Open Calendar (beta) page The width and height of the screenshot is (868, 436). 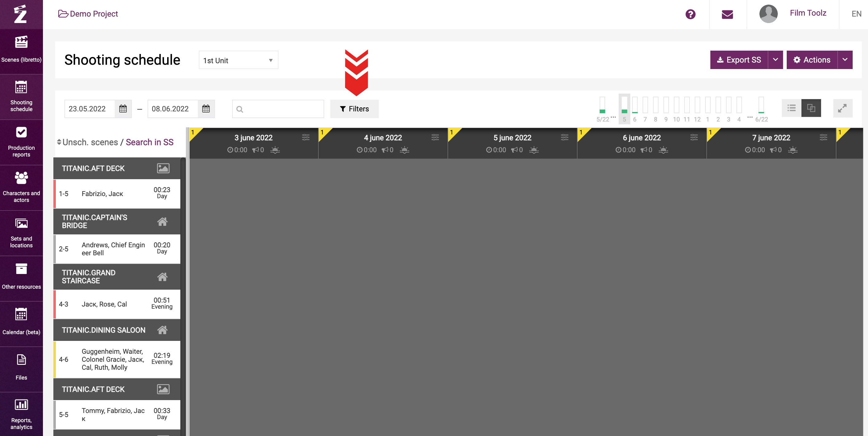click(21, 324)
